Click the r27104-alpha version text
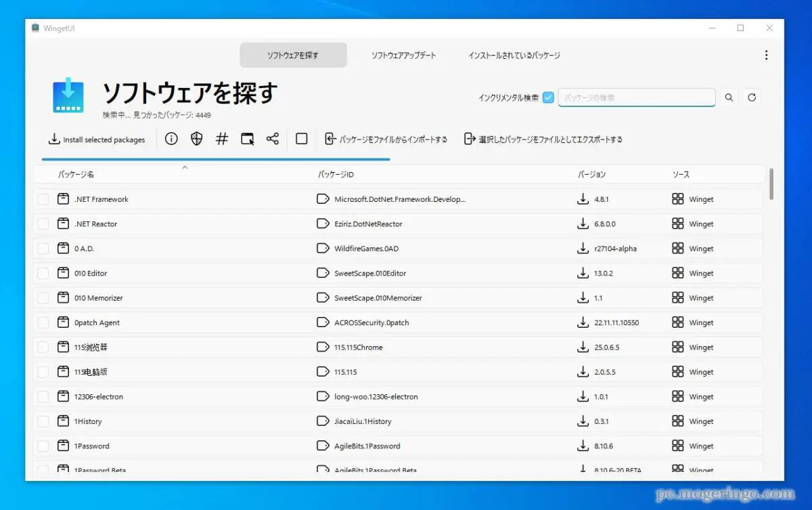The image size is (812, 510). pos(615,249)
